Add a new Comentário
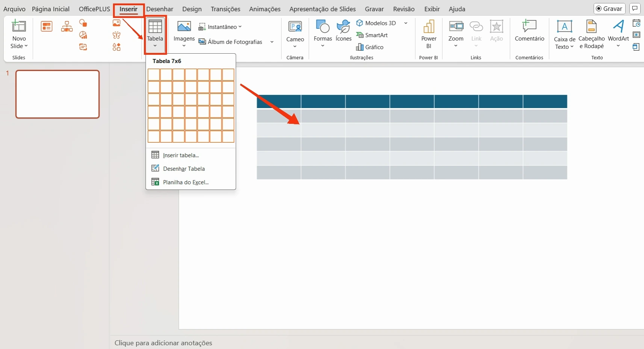The image size is (644, 349). pyautogui.click(x=529, y=31)
